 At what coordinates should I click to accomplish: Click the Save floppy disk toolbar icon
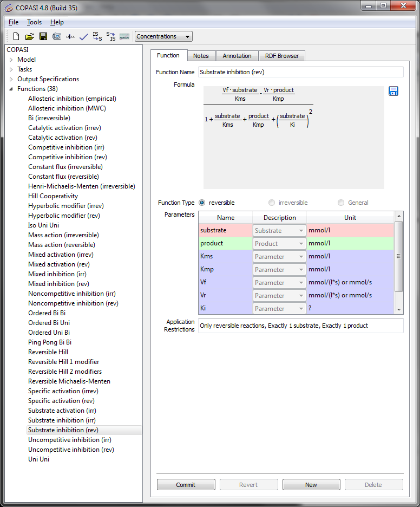coord(43,37)
